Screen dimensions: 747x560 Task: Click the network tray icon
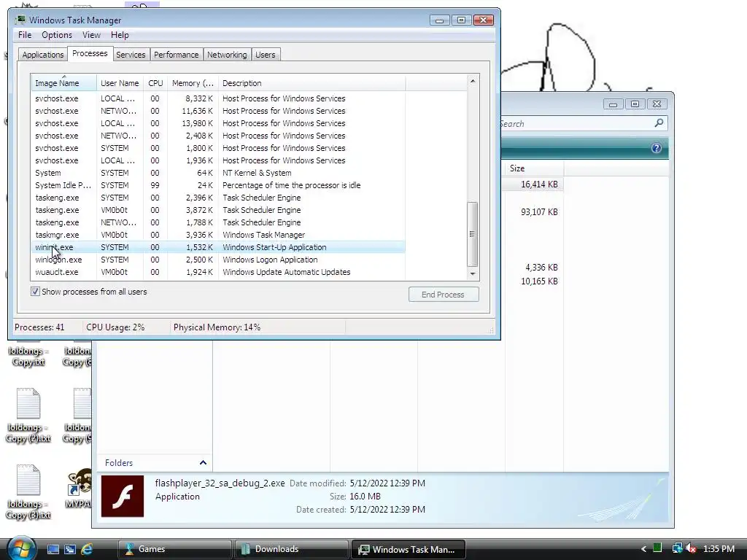point(676,548)
